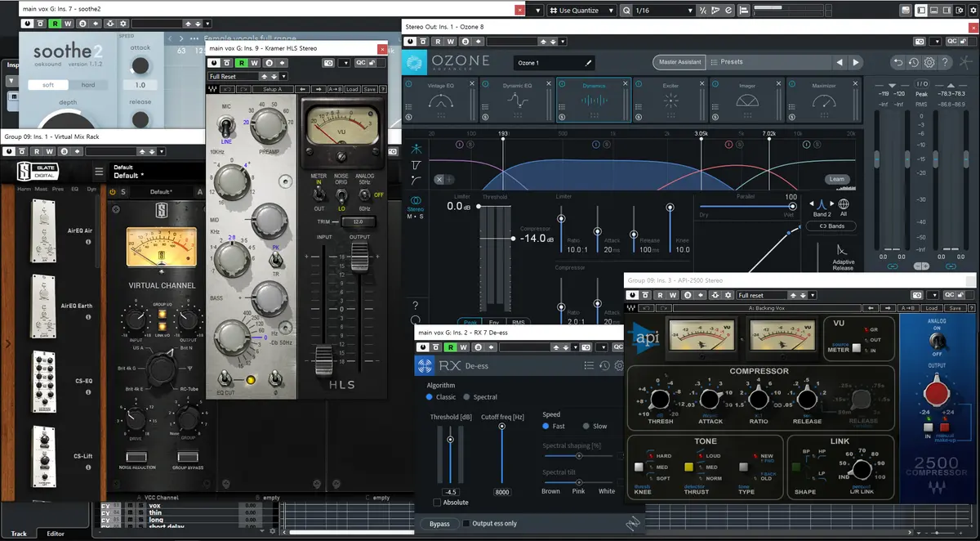This screenshot has height=541, width=980.
Task: Switch to the Editor tab
Action: click(55, 534)
